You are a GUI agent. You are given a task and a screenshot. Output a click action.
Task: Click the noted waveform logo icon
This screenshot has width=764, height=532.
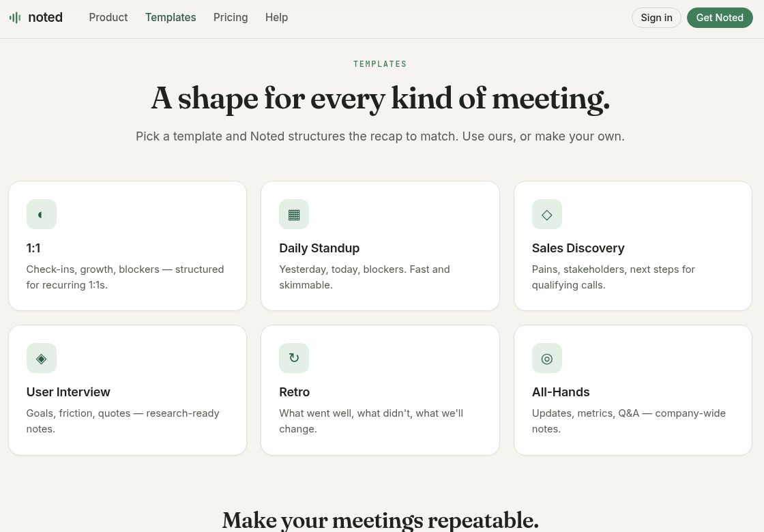pos(15,18)
